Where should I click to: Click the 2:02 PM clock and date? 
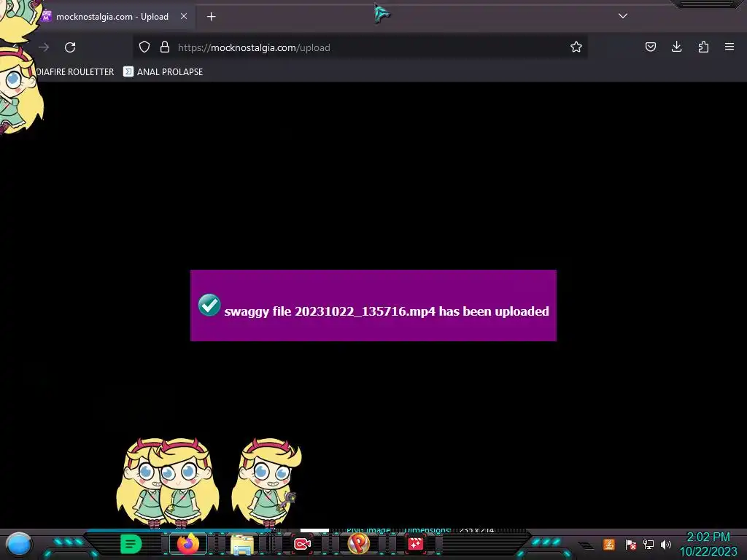point(708,544)
